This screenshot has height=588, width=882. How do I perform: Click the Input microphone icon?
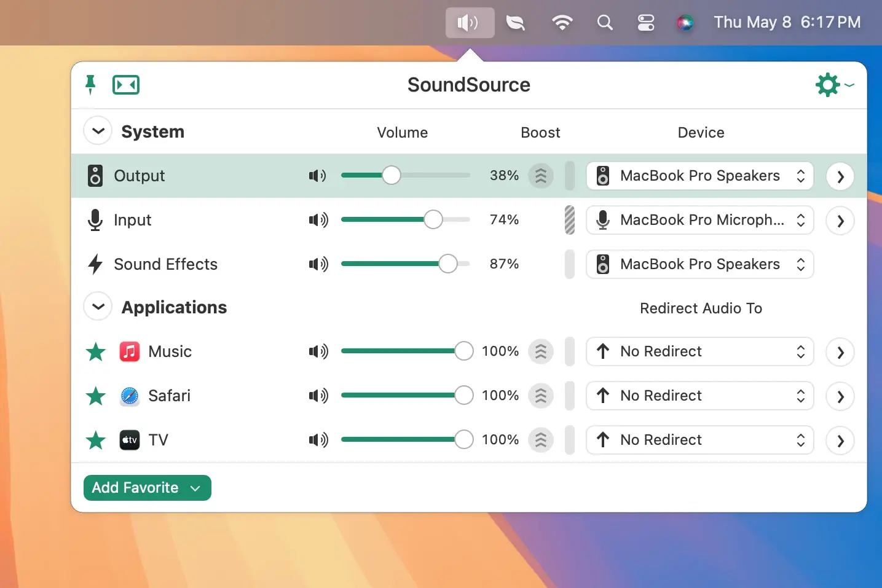(95, 220)
